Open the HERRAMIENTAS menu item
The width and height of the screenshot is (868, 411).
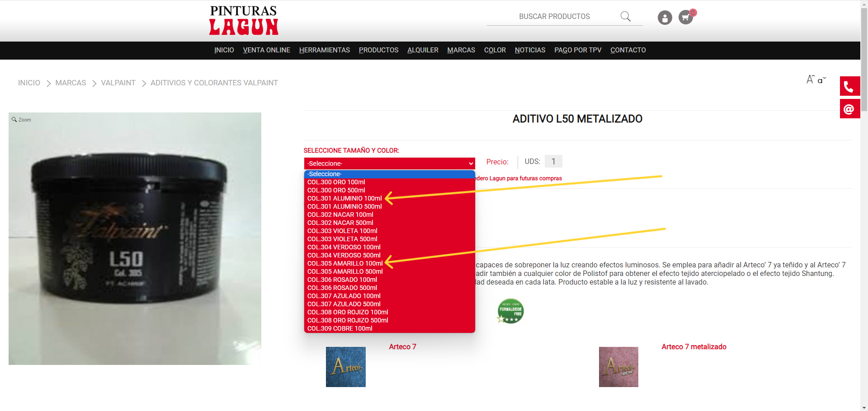pyautogui.click(x=324, y=50)
